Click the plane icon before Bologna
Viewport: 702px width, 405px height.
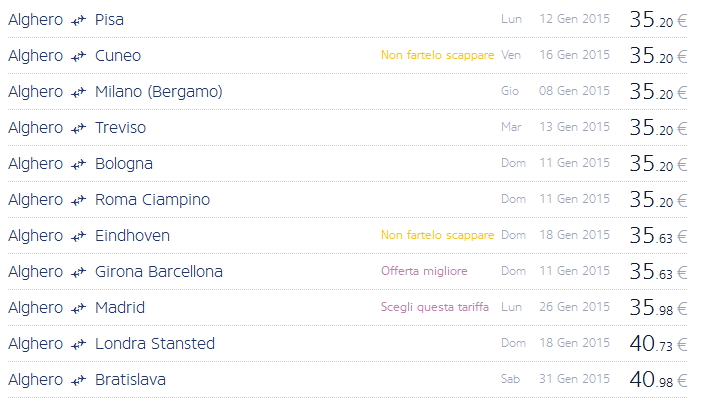79,164
